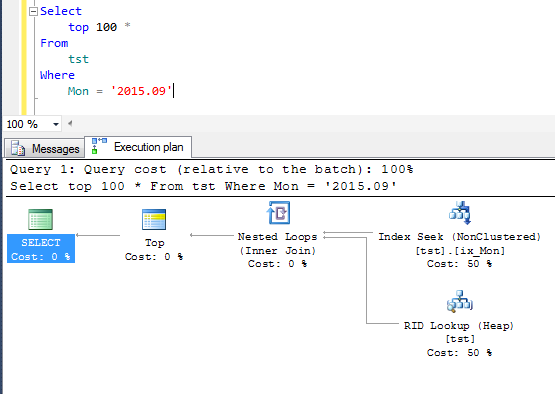The image size is (555, 394).
Task: Click the RID Lookup (Heap) label
Action: 459,326
